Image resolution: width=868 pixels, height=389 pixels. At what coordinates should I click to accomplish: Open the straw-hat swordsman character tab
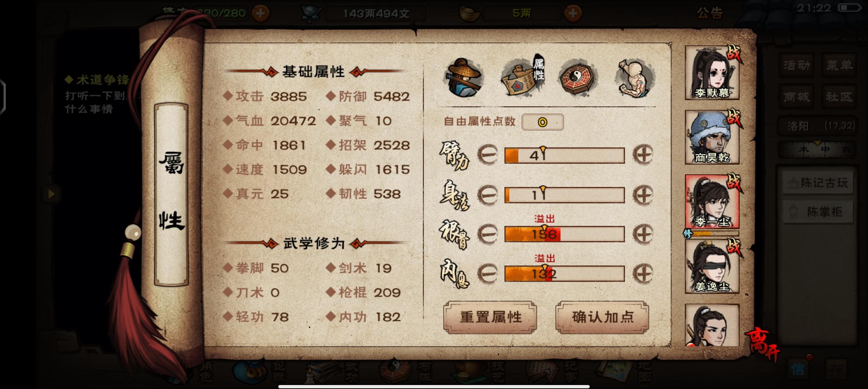click(464, 78)
